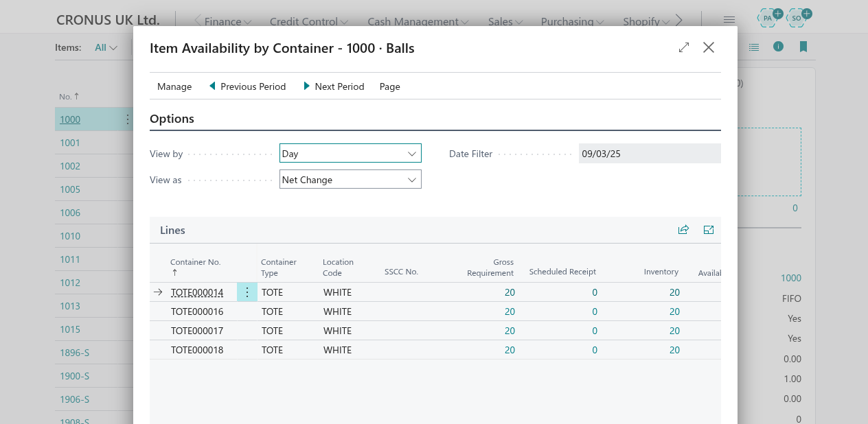Image resolution: width=868 pixels, height=424 pixels.
Task: Open the View as dropdown
Action: pyautogui.click(x=350, y=180)
